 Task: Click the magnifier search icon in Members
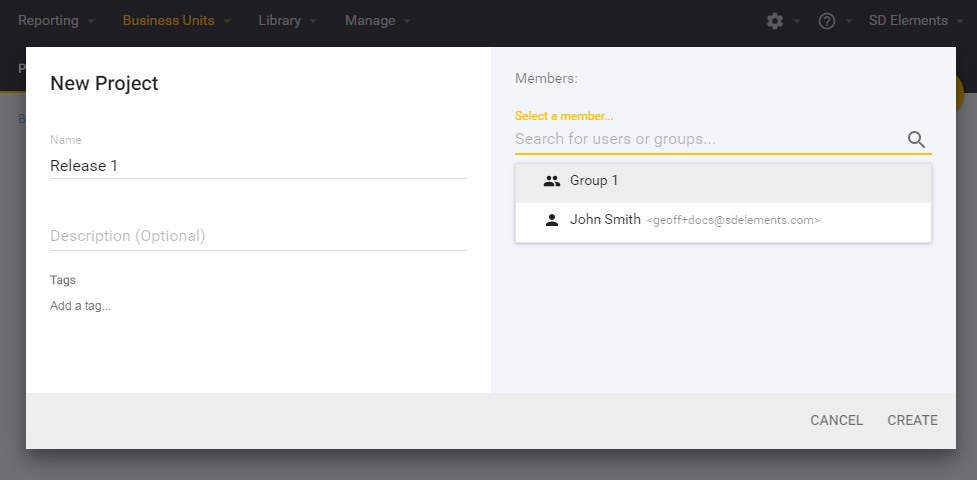916,140
